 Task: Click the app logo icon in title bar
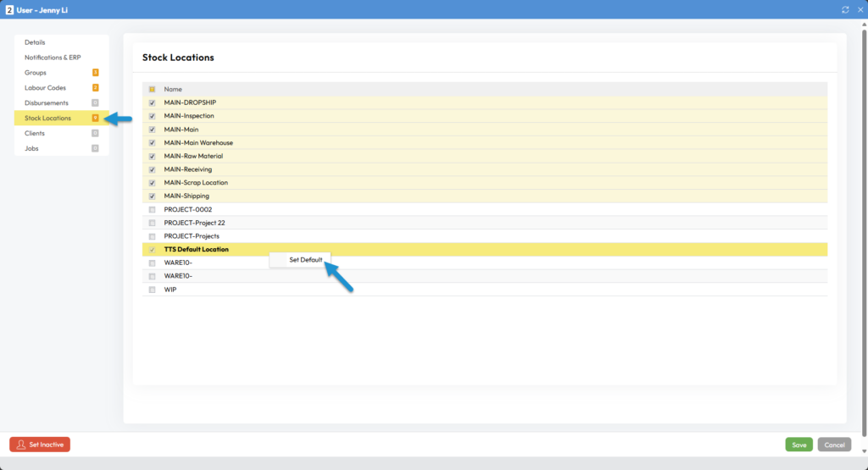tap(9, 9)
